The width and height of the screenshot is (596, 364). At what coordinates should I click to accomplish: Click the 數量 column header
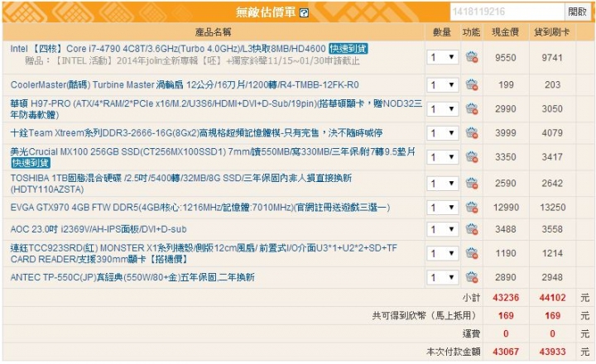[442, 32]
